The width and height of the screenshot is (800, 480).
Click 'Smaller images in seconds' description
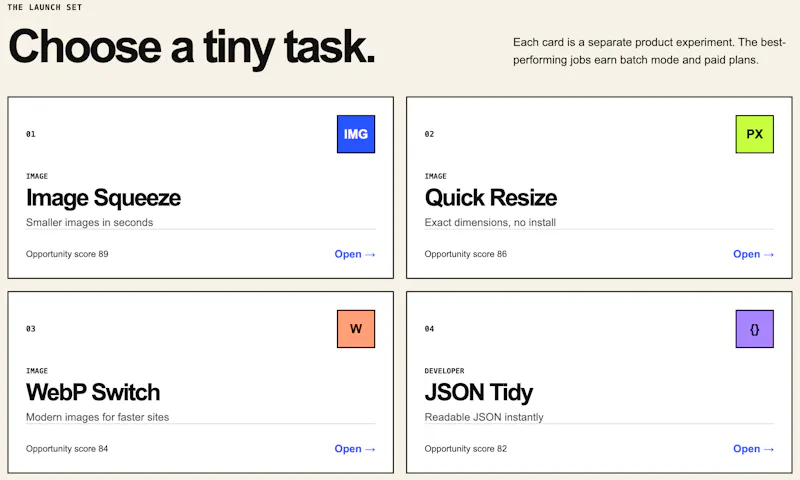[89, 222]
